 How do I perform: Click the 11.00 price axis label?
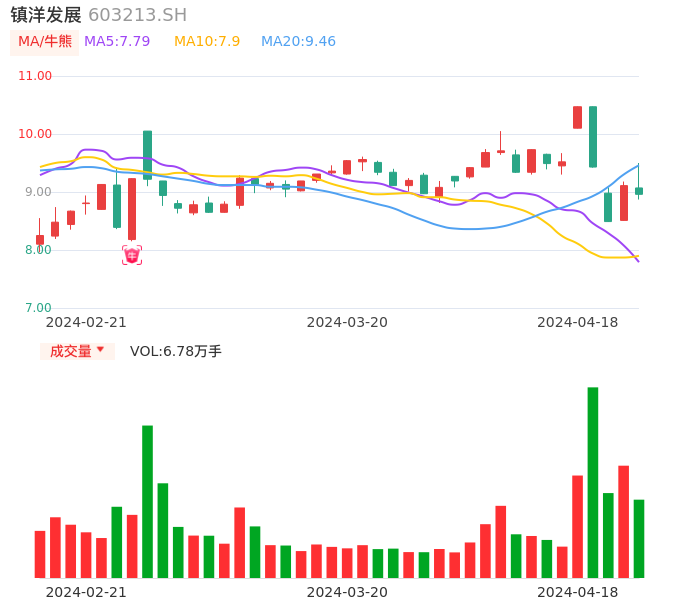pyautogui.click(x=35, y=76)
